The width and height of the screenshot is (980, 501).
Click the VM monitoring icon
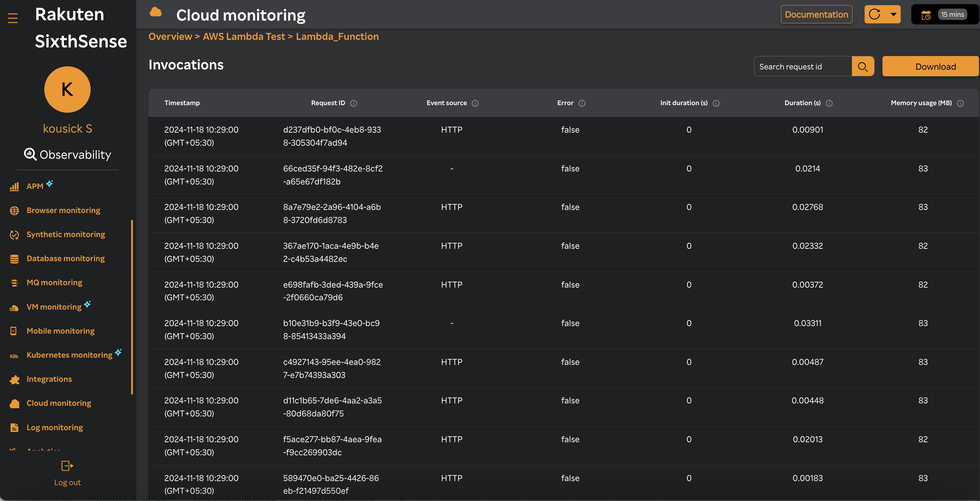pyautogui.click(x=14, y=308)
